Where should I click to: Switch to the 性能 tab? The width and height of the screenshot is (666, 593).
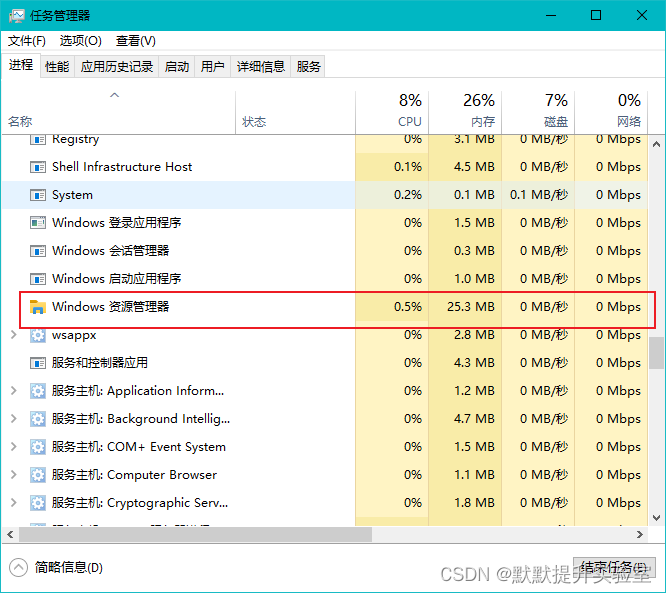[x=57, y=67]
